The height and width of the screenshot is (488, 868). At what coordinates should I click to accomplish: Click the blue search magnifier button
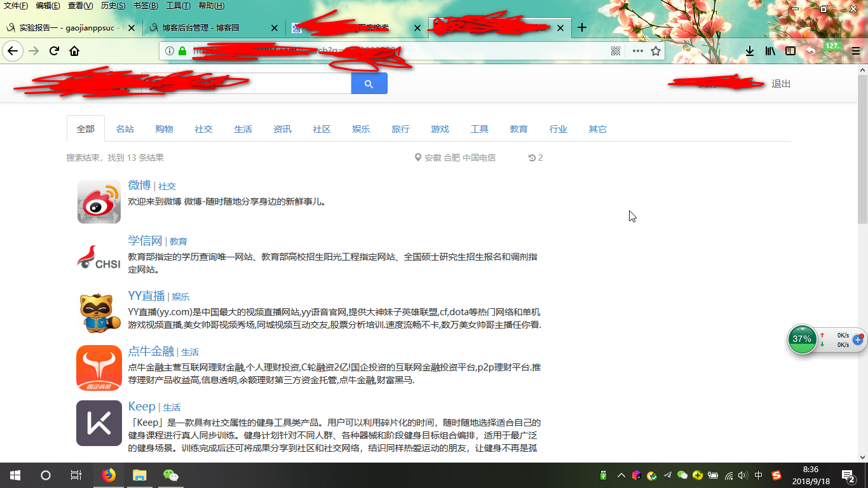click(369, 83)
